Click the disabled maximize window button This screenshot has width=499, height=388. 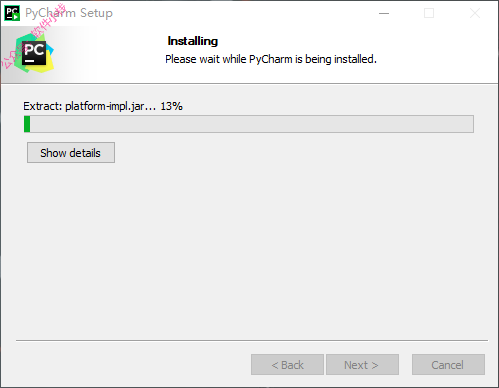429,13
